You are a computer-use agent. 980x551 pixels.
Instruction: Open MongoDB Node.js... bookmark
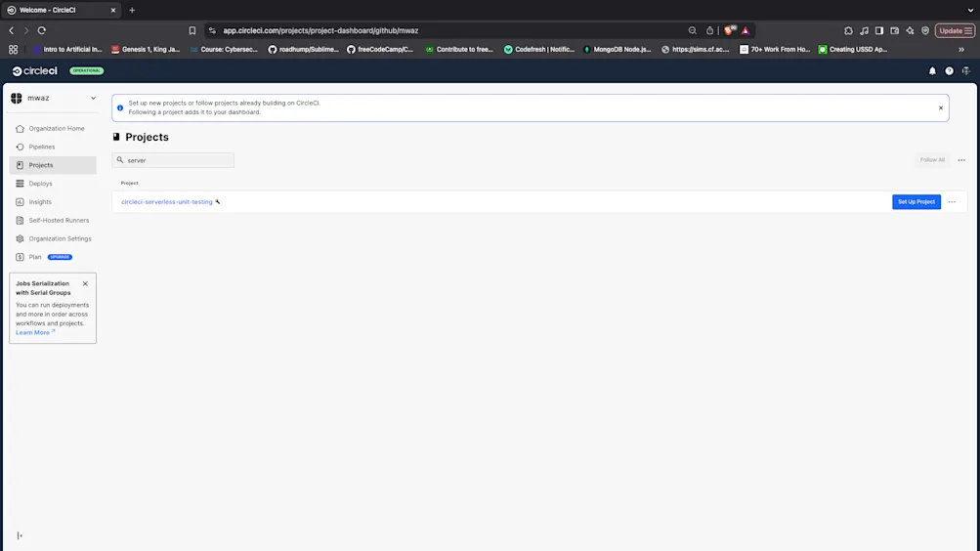[617, 50]
